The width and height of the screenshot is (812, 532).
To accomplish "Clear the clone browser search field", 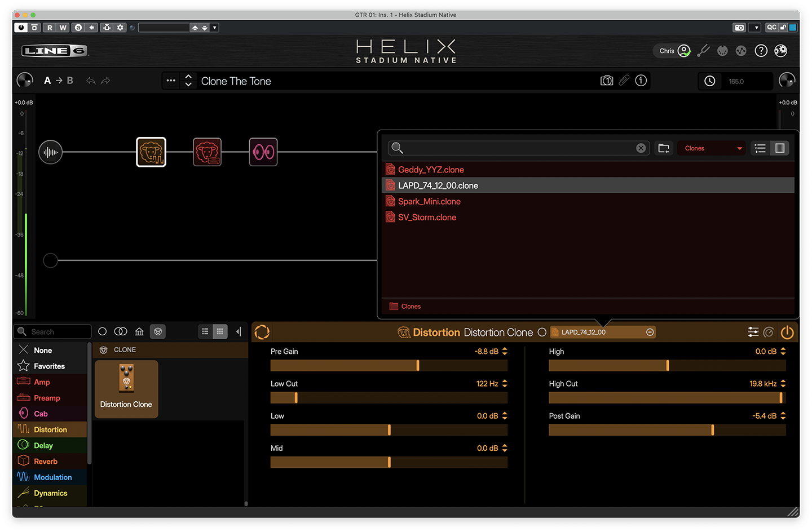I will click(641, 148).
